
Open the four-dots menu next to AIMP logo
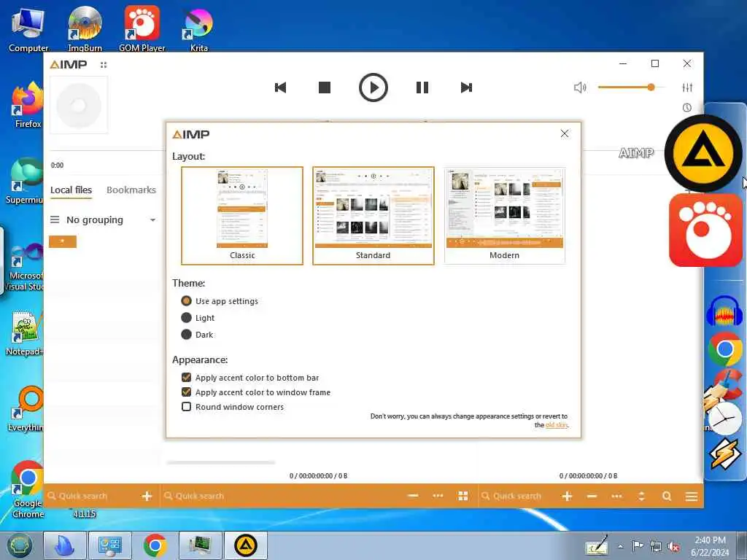(x=104, y=65)
